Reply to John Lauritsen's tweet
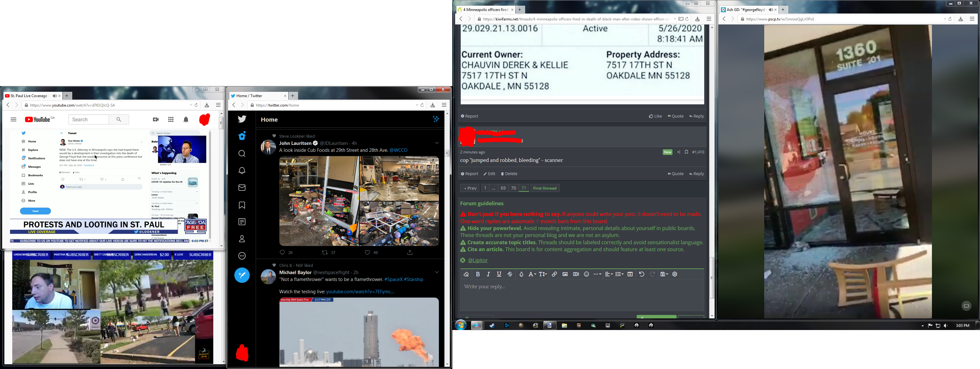This screenshot has height=369, width=980. click(x=282, y=252)
